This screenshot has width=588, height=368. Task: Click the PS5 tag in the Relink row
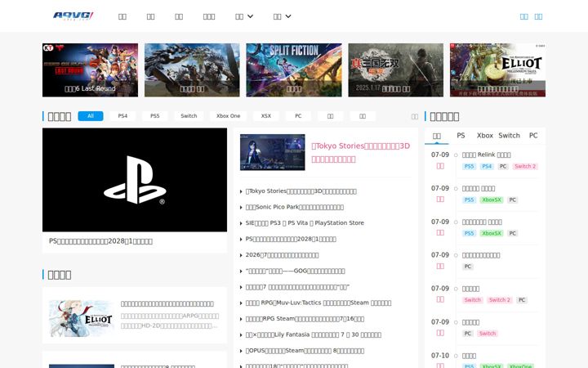click(469, 166)
